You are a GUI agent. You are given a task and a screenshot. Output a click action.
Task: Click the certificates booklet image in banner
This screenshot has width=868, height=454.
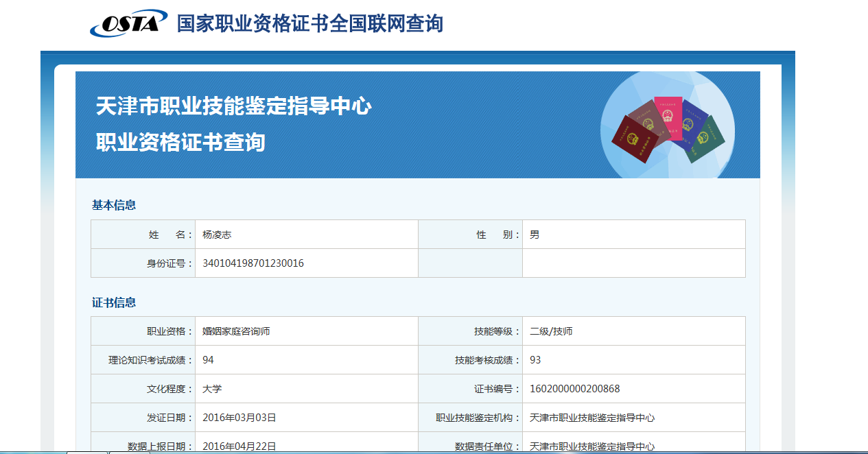tap(668, 126)
